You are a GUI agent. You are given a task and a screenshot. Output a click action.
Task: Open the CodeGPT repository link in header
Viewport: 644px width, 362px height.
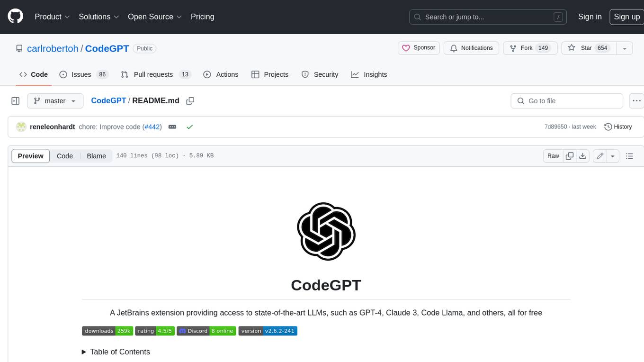[107, 48]
